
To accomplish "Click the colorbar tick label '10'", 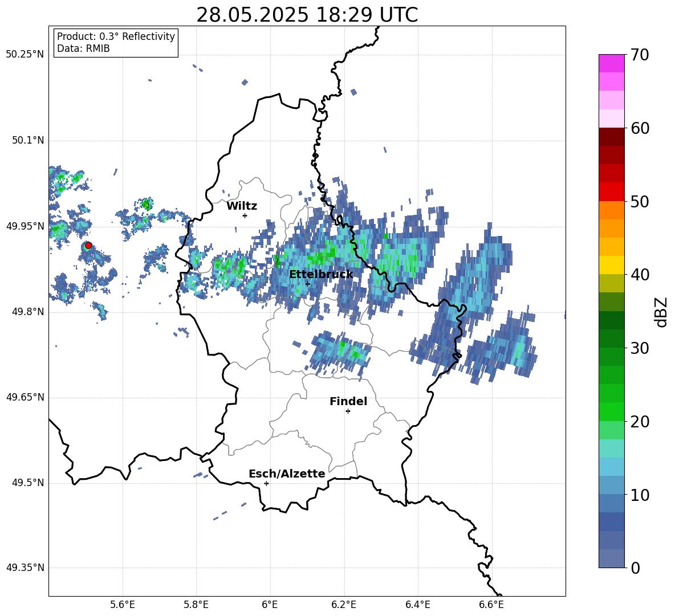I will click(x=640, y=495).
